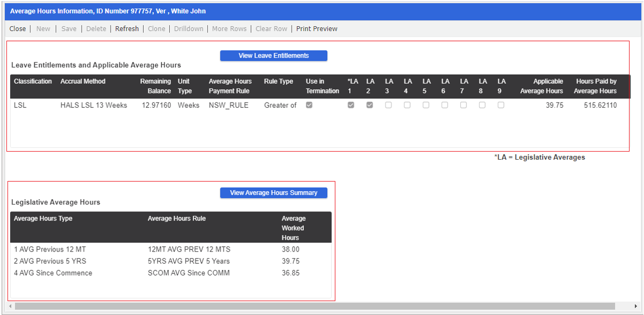The width and height of the screenshot is (644, 315).
Task: Click the Close command
Action: 17,28
